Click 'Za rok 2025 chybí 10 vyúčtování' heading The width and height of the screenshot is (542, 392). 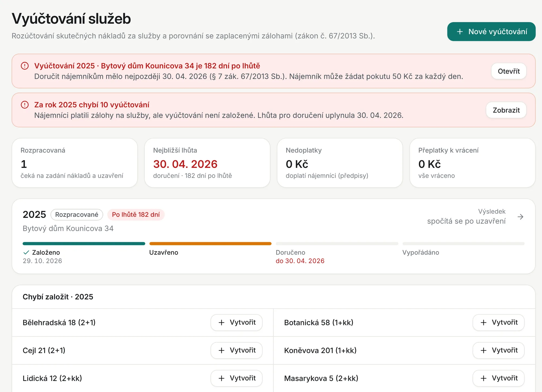[x=92, y=105]
